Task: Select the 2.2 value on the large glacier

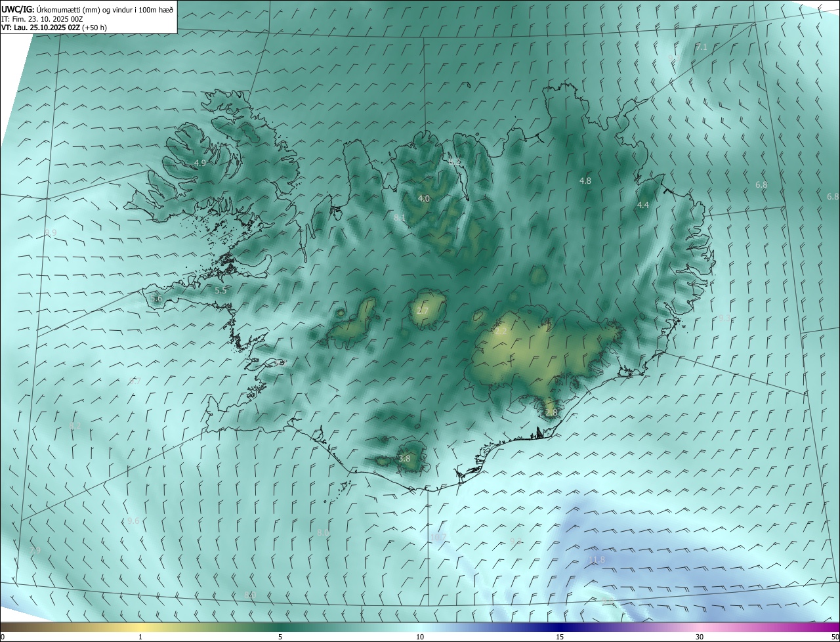Action: pyautogui.click(x=501, y=332)
